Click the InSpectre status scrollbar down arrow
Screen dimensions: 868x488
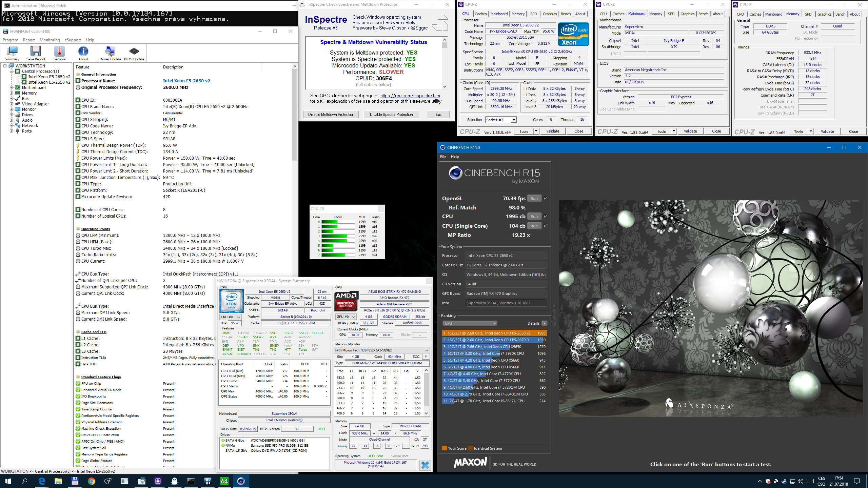pyautogui.click(x=445, y=87)
